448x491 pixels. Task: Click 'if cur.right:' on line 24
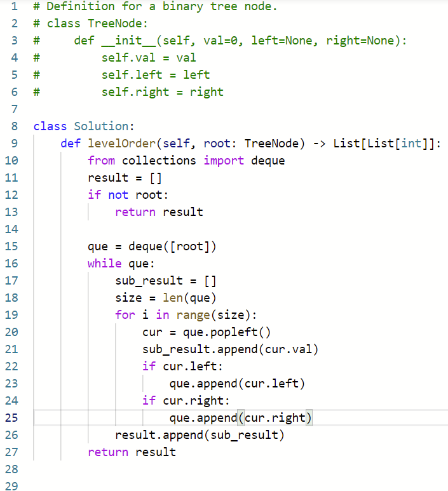point(186,401)
